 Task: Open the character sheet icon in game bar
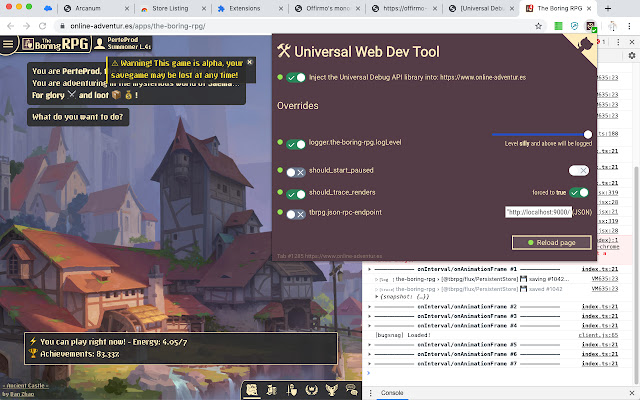(x=271, y=390)
